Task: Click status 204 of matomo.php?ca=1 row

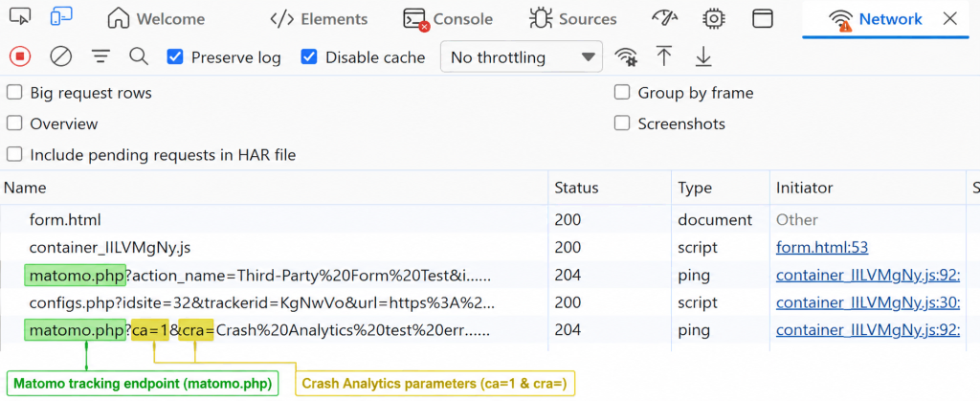Action: (568, 330)
